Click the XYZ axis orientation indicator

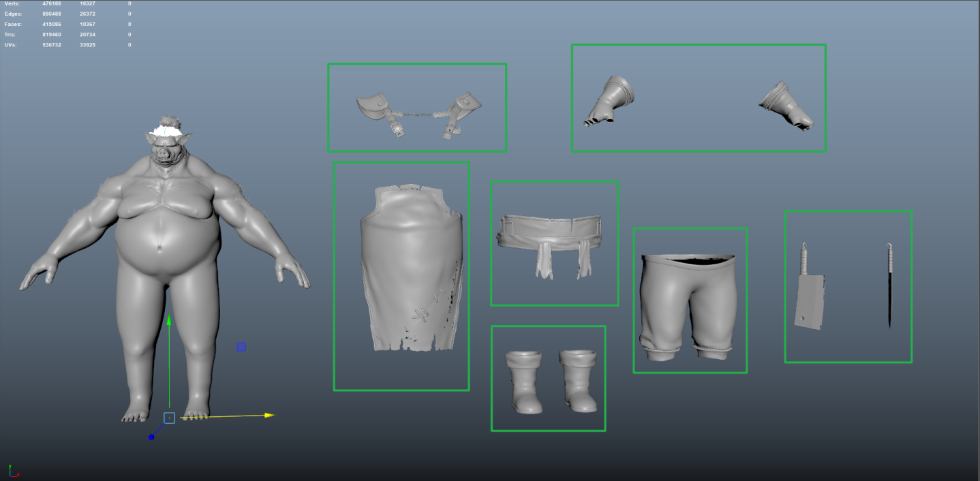[12, 471]
